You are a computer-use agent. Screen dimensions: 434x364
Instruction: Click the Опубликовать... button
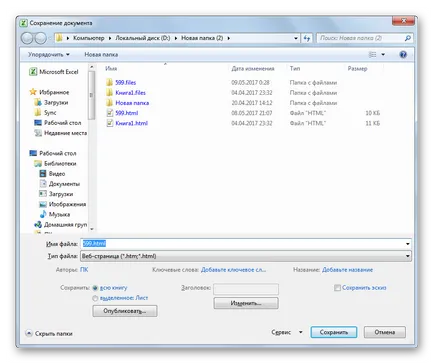125,311
